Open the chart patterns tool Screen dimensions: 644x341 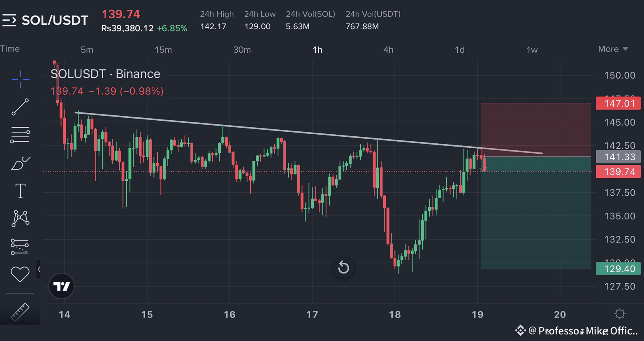(x=20, y=218)
